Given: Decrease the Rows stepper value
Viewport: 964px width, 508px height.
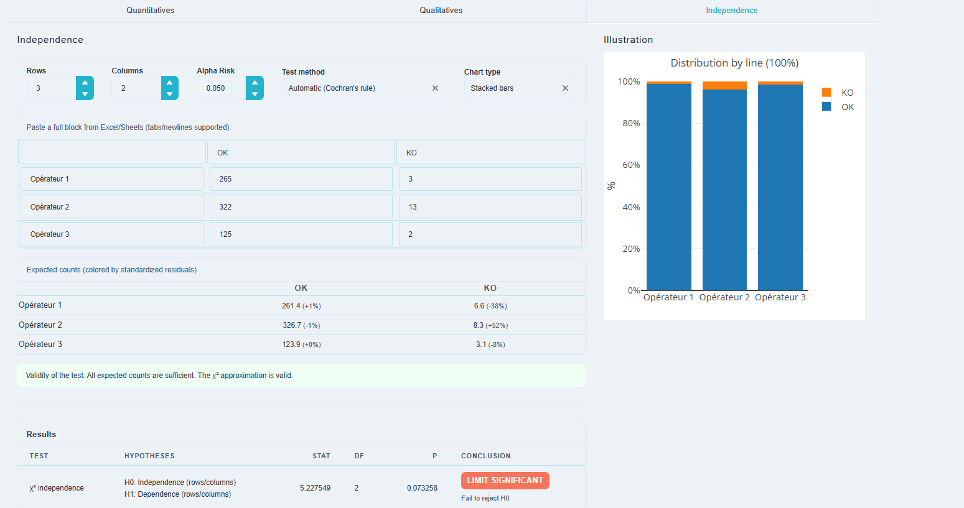Looking at the screenshot, I should [85, 94].
